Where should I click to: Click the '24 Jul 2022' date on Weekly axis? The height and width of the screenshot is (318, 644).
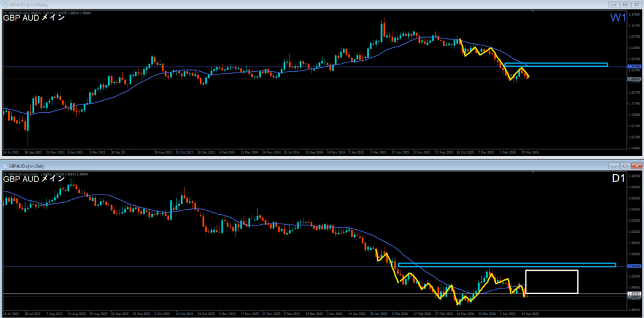pos(10,152)
